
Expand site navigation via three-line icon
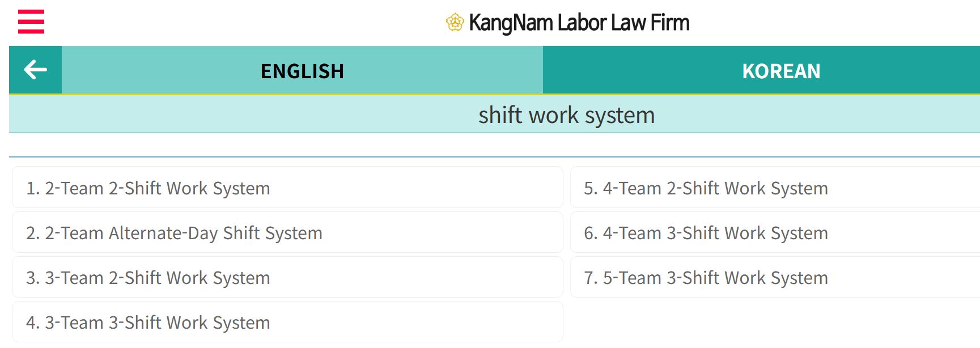[31, 22]
